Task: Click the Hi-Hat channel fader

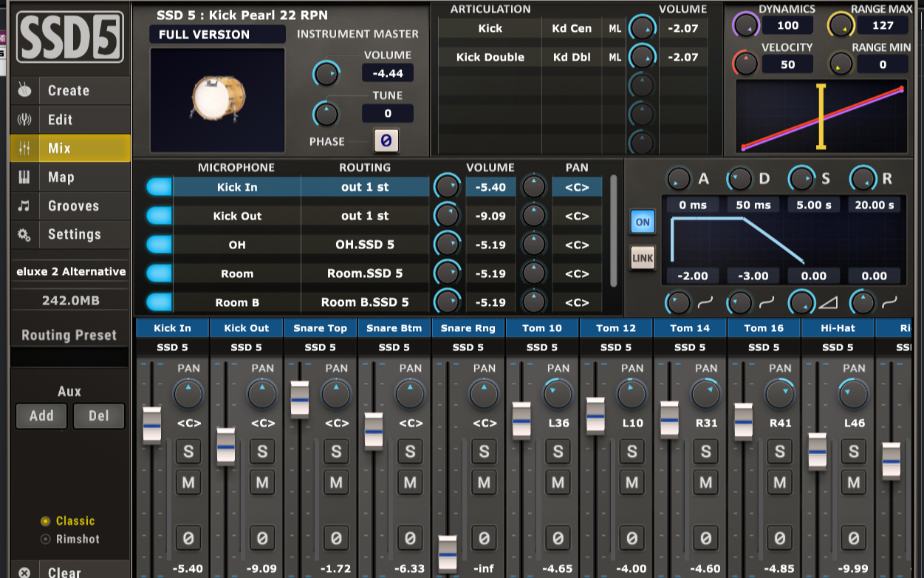Action: coord(817,451)
